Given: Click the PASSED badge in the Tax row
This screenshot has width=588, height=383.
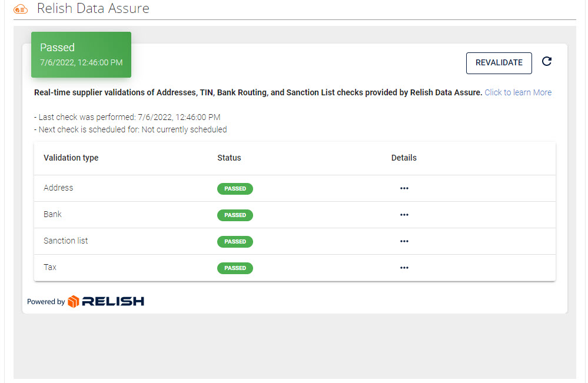Looking at the screenshot, I should [x=235, y=268].
